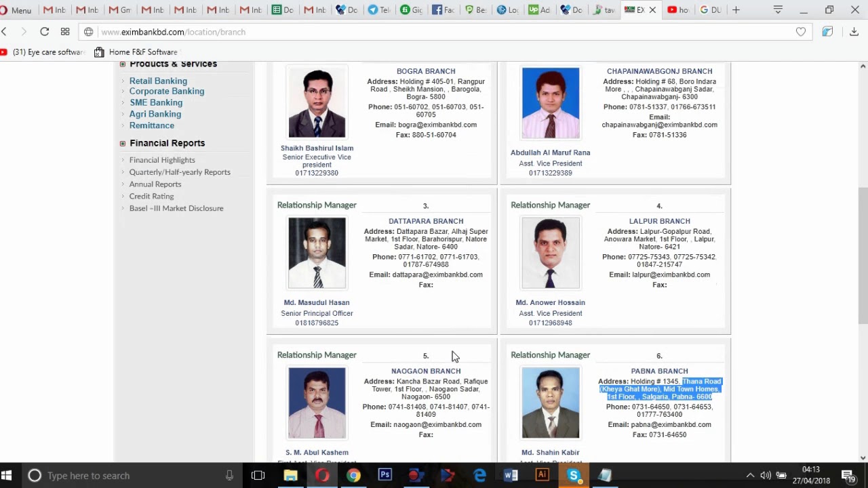Viewport: 868px width, 488px height.
Task: Show hidden system tray icons
Action: pyautogui.click(x=750, y=475)
